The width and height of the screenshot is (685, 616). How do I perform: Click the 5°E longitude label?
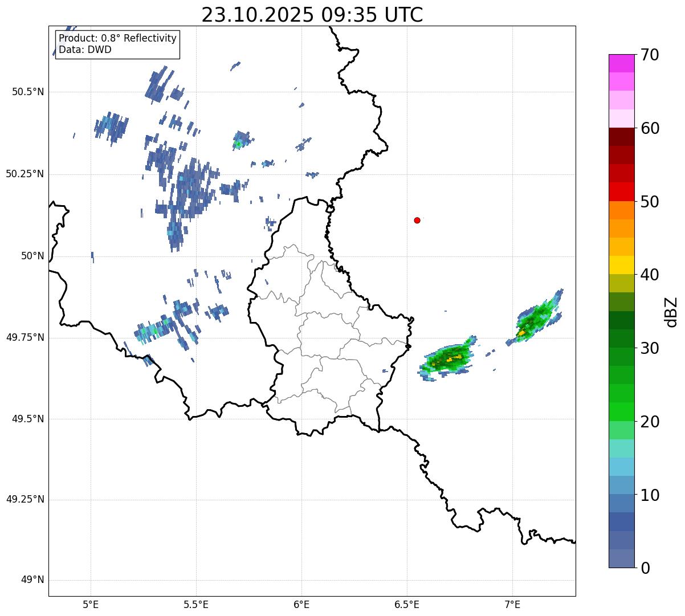[91, 605]
